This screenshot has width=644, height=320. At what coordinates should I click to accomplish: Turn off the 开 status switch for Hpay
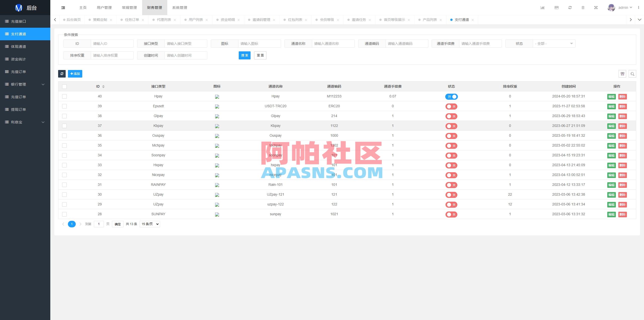451,96
